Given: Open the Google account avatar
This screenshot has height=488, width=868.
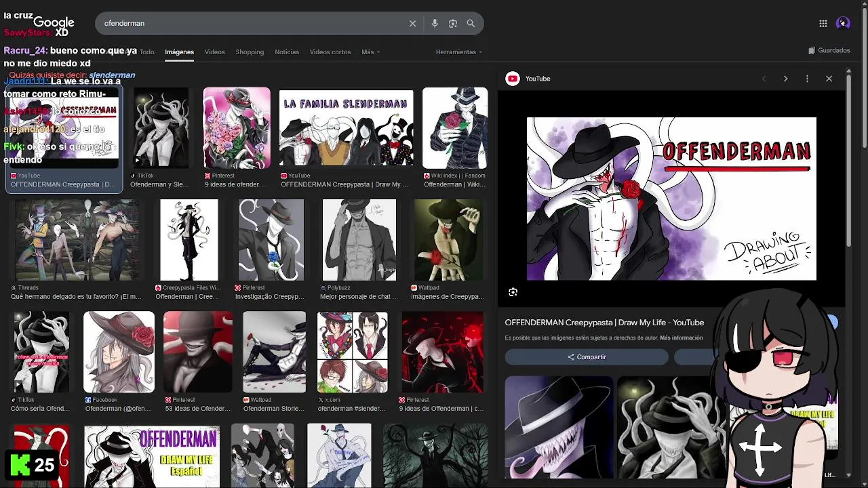Looking at the screenshot, I should click(843, 23).
